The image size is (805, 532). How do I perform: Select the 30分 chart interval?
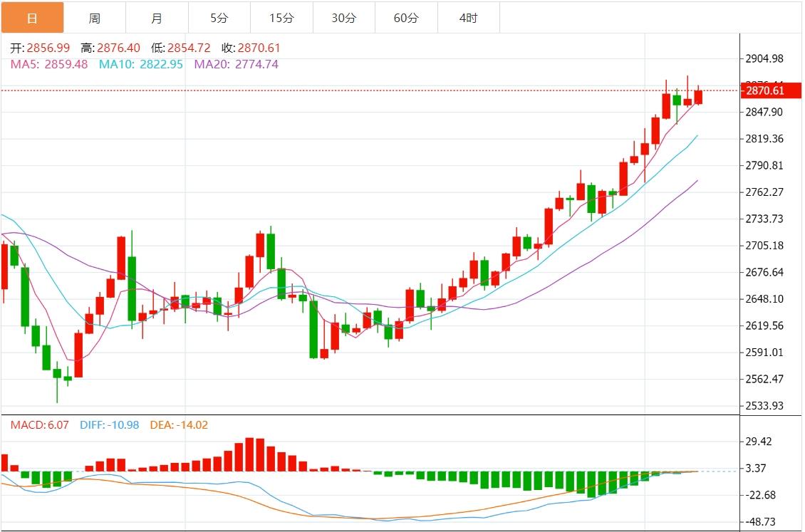pyautogui.click(x=344, y=18)
